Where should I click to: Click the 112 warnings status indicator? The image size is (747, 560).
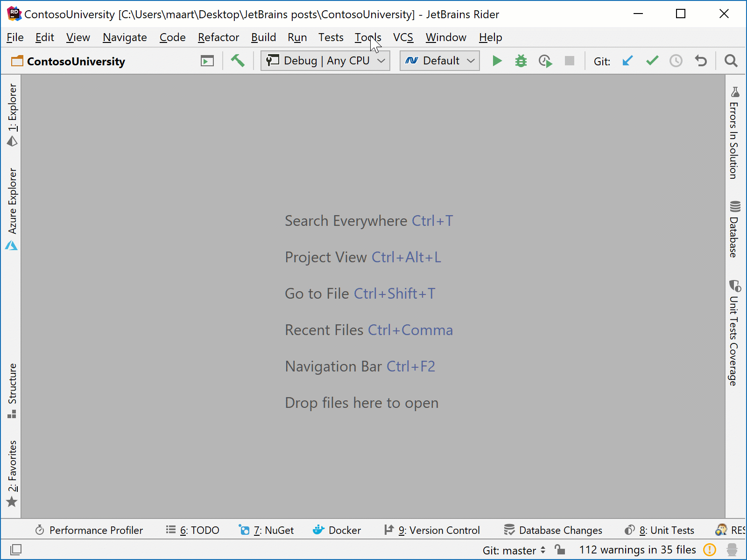point(637,550)
